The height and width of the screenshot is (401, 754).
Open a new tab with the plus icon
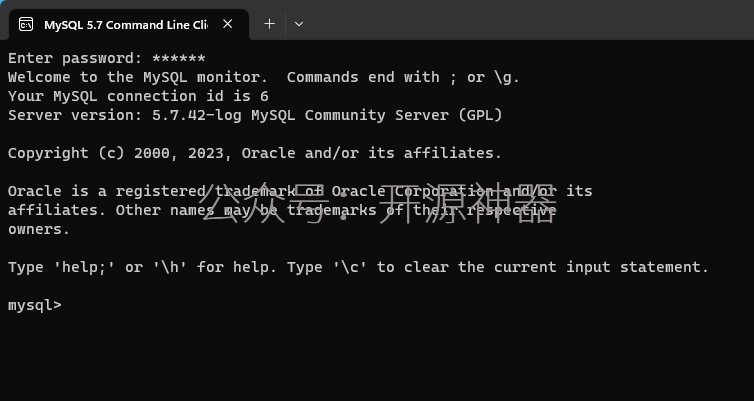click(x=270, y=24)
